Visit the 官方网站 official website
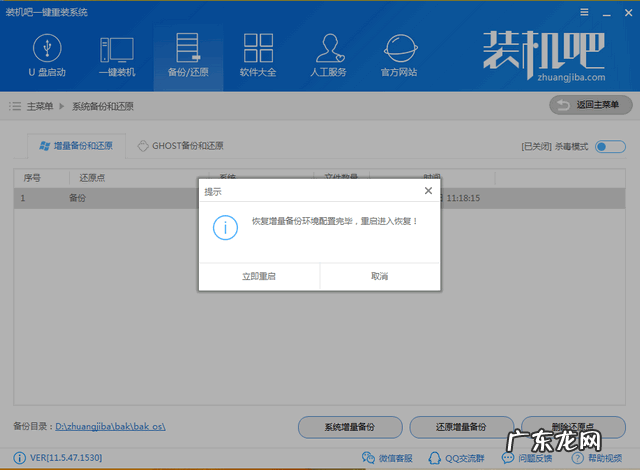The width and height of the screenshot is (640, 470). (x=399, y=55)
